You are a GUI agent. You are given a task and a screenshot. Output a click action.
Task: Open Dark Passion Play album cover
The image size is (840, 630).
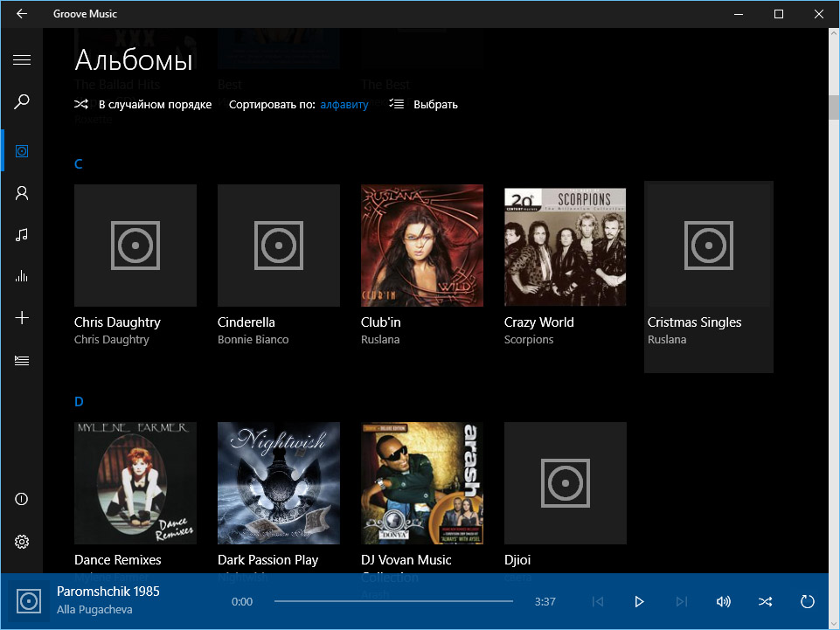pos(279,483)
